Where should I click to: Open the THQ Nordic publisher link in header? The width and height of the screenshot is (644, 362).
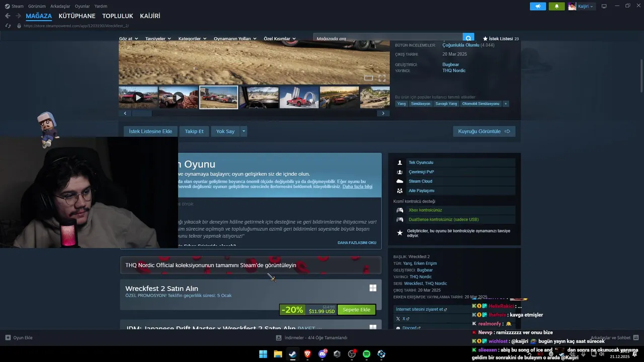tap(454, 70)
